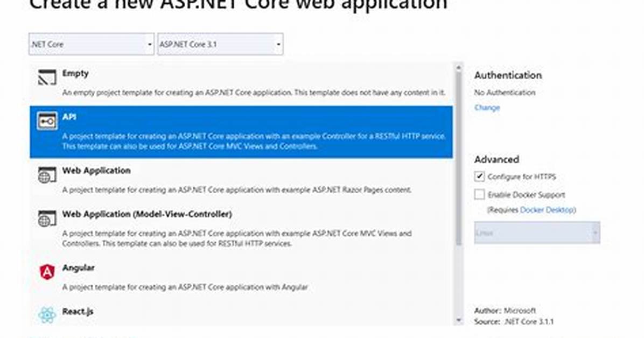
Task: Select the Angular template title
Action: coord(78,268)
